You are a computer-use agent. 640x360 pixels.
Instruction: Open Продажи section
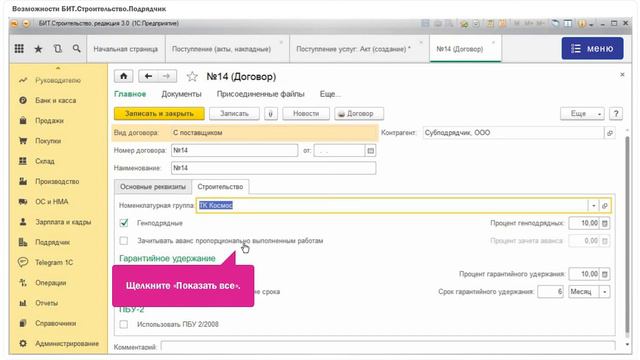[x=49, y=121]
